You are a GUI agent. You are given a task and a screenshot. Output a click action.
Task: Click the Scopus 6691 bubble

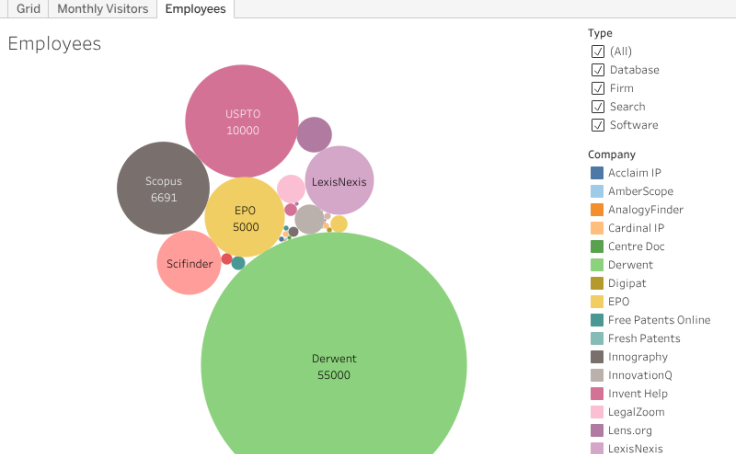pyautogui.click(x=163, y=188)
